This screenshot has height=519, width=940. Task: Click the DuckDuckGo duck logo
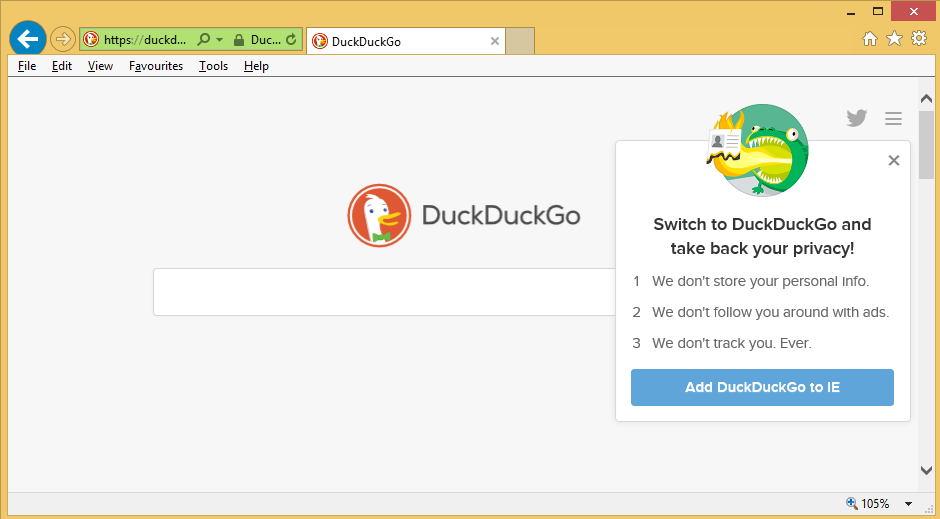point(379,216)
